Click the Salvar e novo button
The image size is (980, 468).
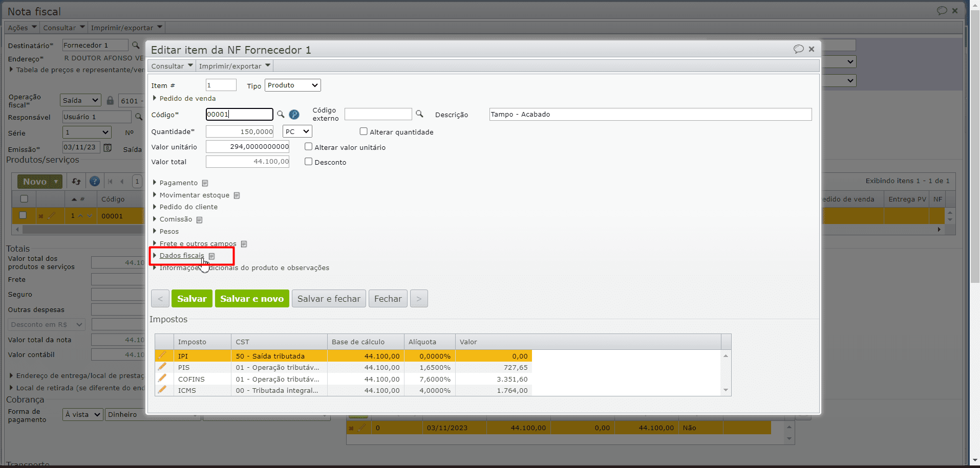[x=252, y=299]
